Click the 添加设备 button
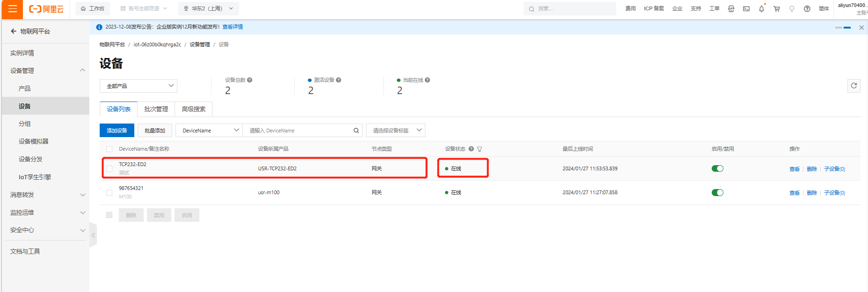Image resolution: width=868 pixels, height=292 pixels. click(x=117, y=131)
